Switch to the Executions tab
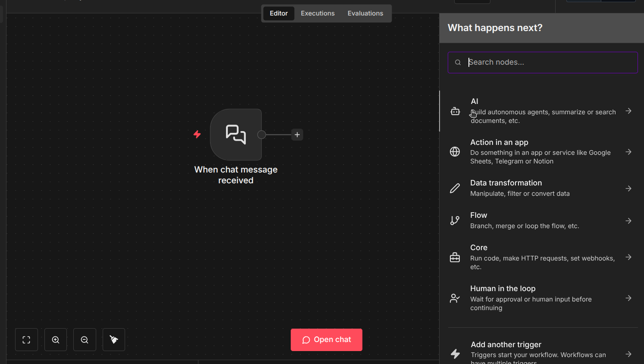This screenshot has width=644, height=364. (317, 13)
